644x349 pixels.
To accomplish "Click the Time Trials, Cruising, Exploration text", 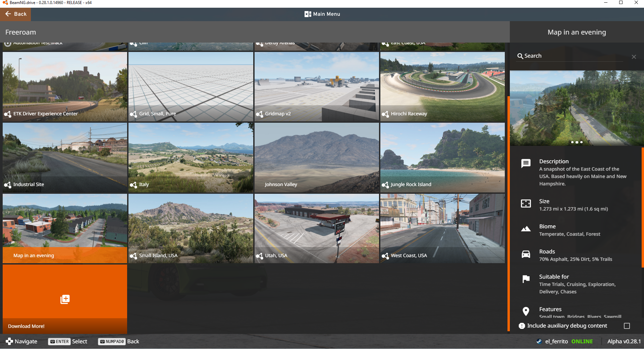I will [x=577, y=288].
